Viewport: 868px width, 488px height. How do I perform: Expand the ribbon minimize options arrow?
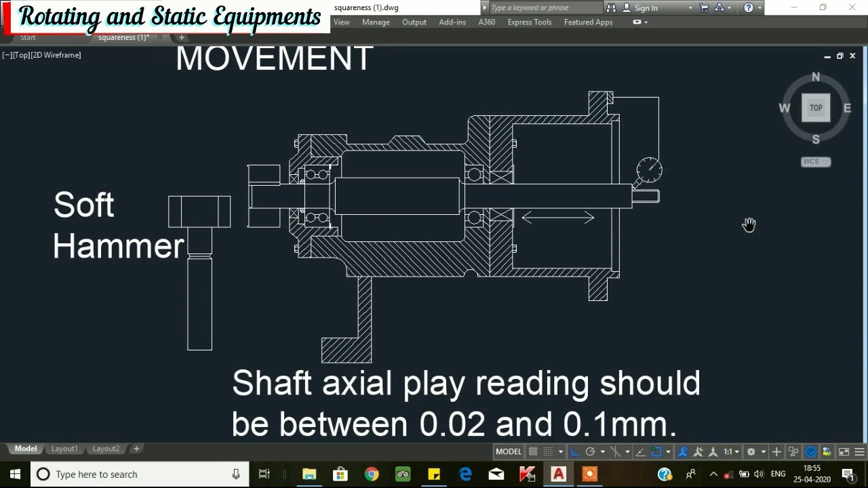pyautogui.click(x=646, y=22)
